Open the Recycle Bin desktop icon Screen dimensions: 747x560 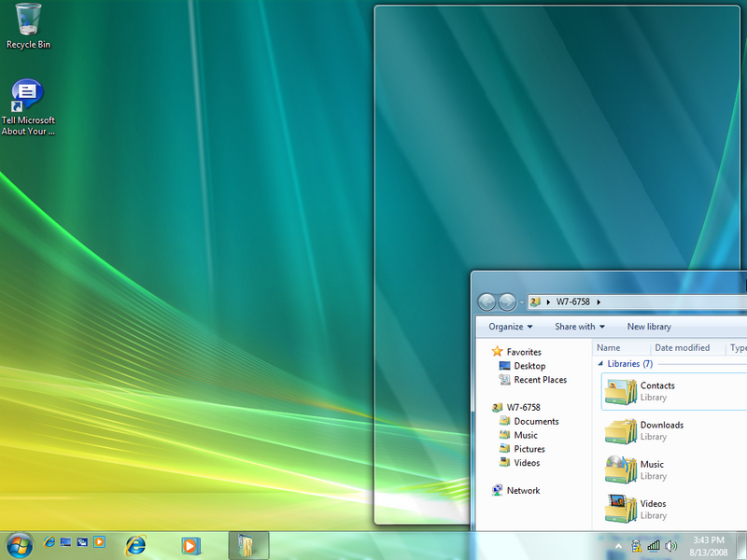28,19
